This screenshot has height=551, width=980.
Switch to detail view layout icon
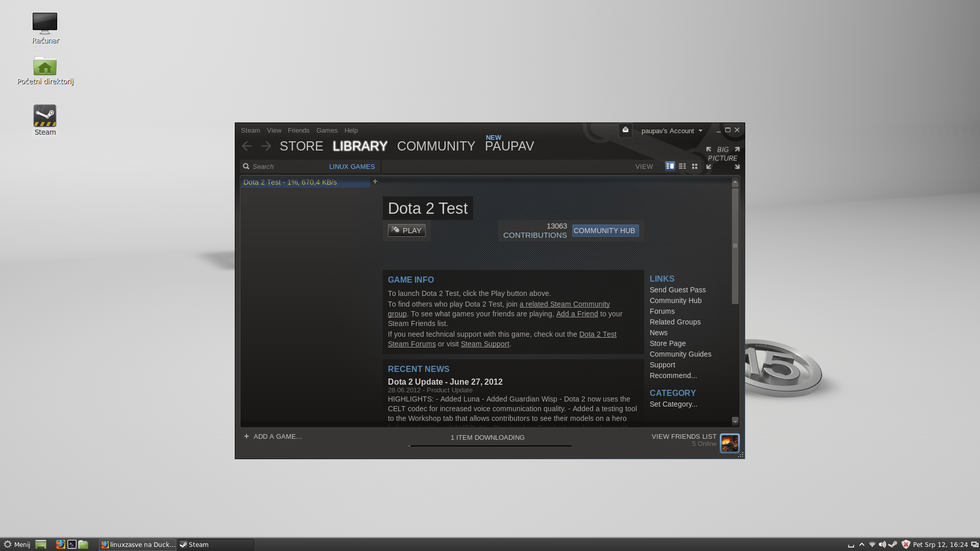(670, 166)
